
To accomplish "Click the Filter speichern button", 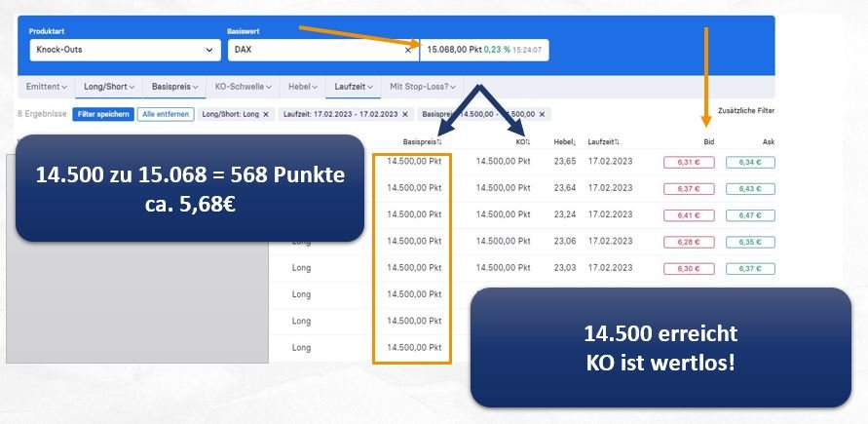I will coord(103,114).
